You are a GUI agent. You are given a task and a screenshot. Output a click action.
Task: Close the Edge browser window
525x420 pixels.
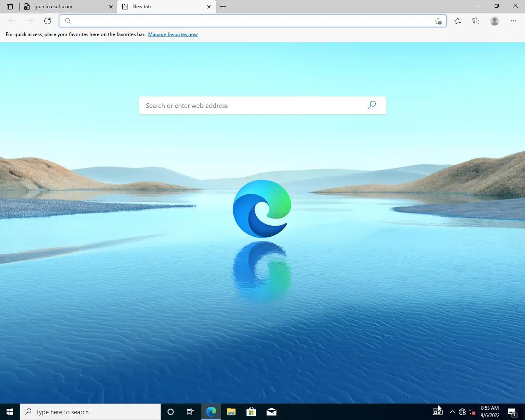516,6
